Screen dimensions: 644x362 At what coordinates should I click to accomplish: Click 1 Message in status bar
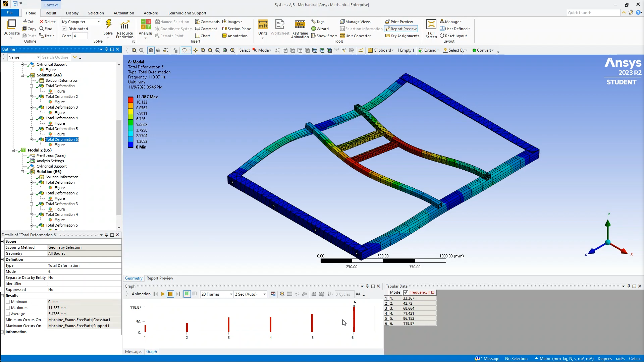[x=487, y=359]
